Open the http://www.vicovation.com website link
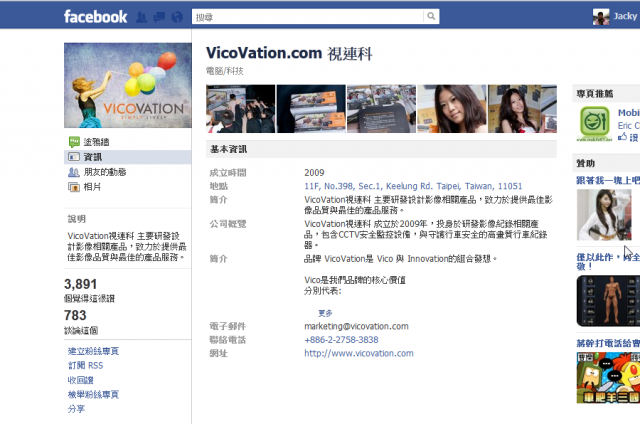Screen dimensions: 640x424 pyautogui.click(x=359, y=353)
